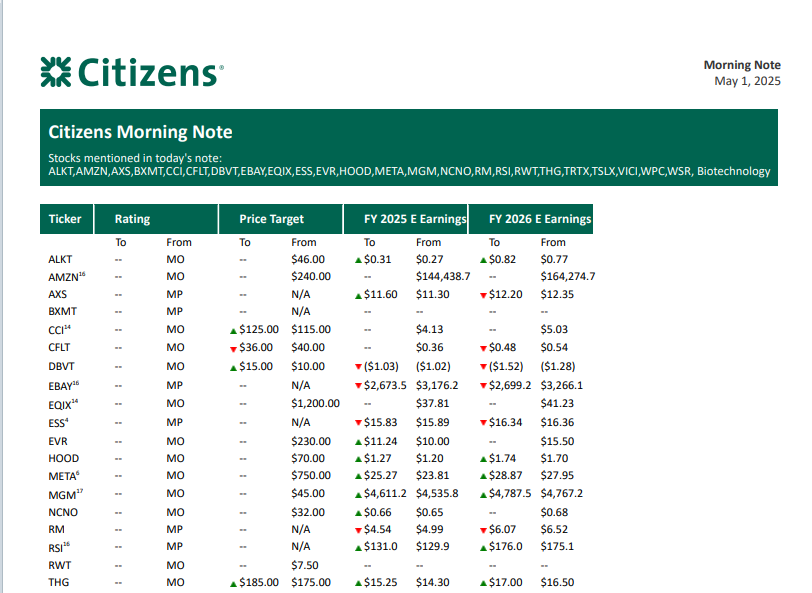Click the $131.0 earnings value for RSI
This screenshot has width=812, height=593.
[381, 546]
